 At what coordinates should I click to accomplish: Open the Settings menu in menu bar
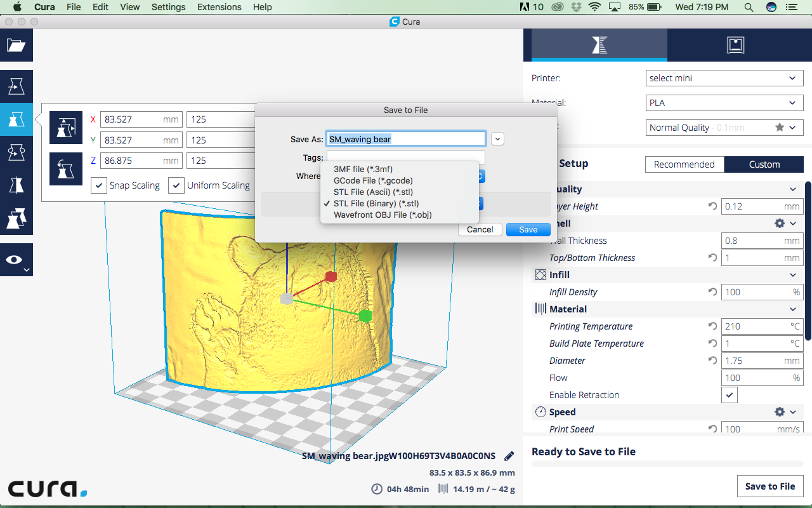coord(169,7)
